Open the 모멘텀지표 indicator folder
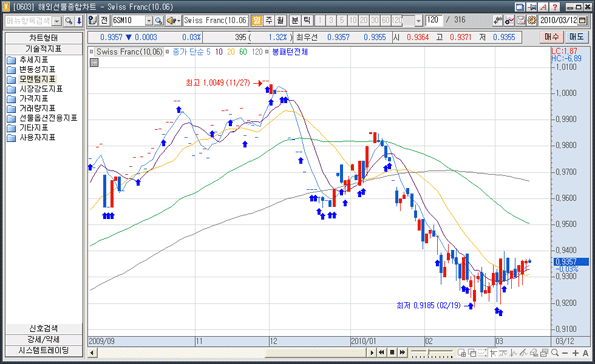 point(37,79)
